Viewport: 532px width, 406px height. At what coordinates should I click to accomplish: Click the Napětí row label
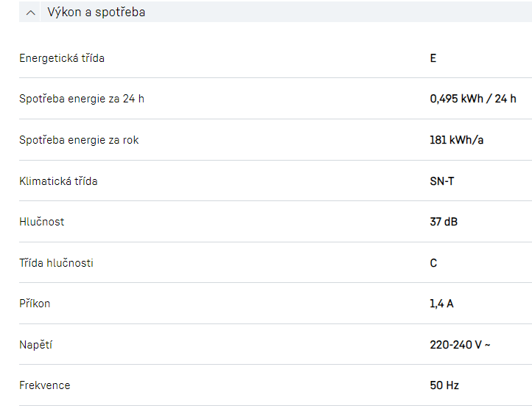36,345
